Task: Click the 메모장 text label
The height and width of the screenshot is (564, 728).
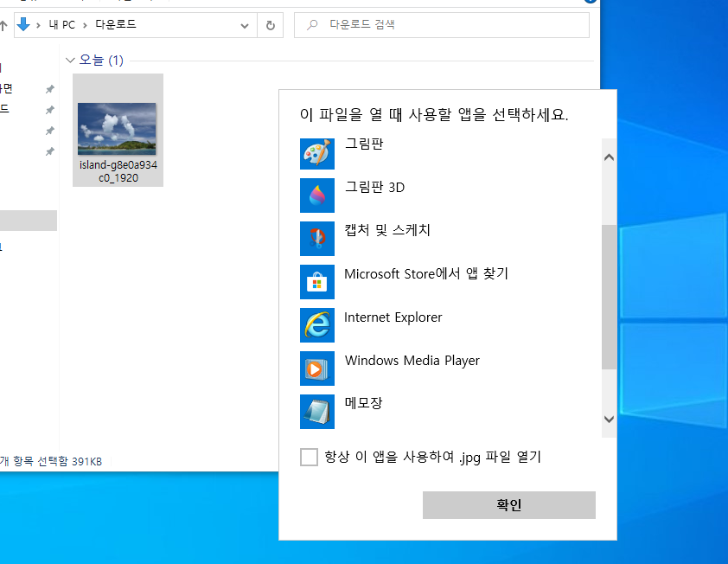Action: (x=363, y=403)
